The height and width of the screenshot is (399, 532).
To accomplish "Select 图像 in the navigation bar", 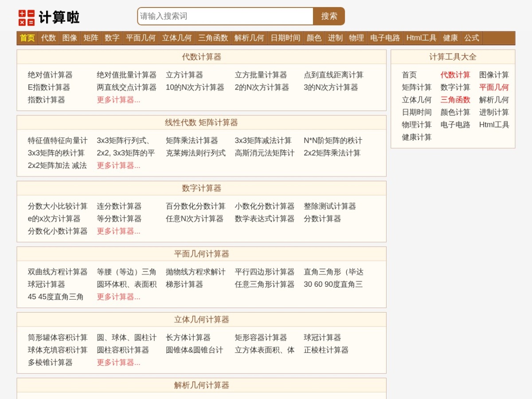I will click(x=70, y=38).
